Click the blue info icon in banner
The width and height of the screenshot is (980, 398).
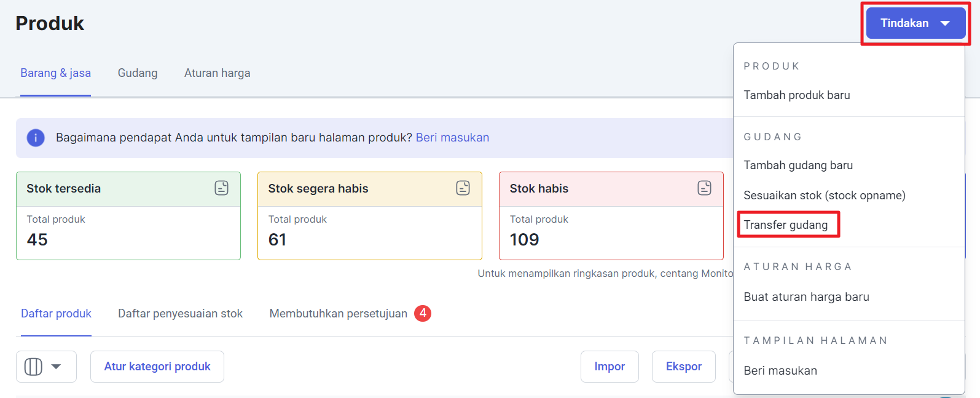click(x=36, y=138)
